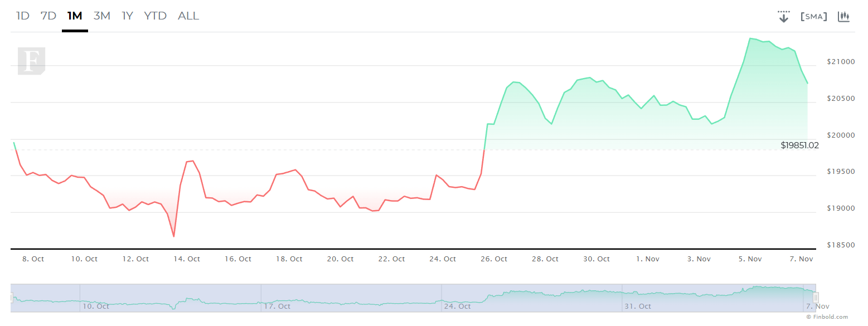Click navigator area near 17. Oct
Screen dimensions: 868x326
pos(277,306)
